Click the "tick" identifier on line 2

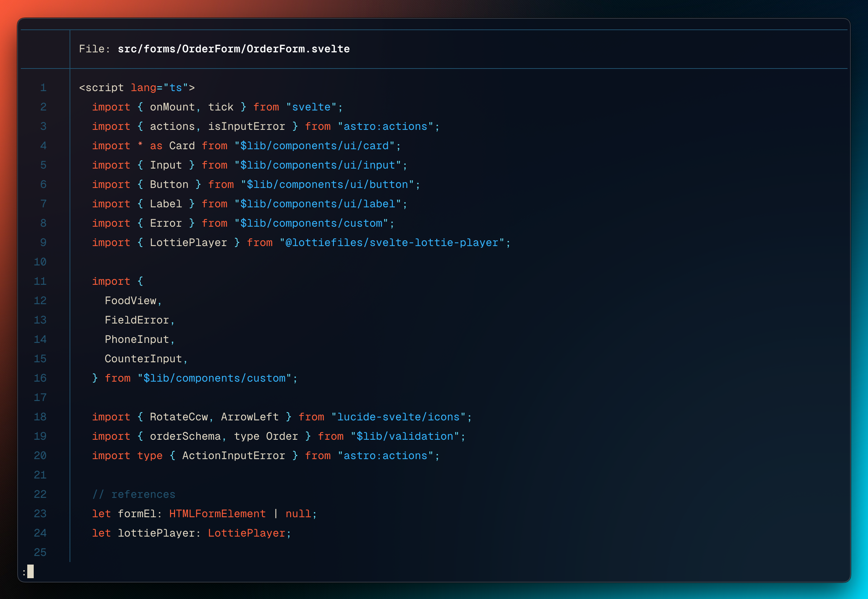221,107
